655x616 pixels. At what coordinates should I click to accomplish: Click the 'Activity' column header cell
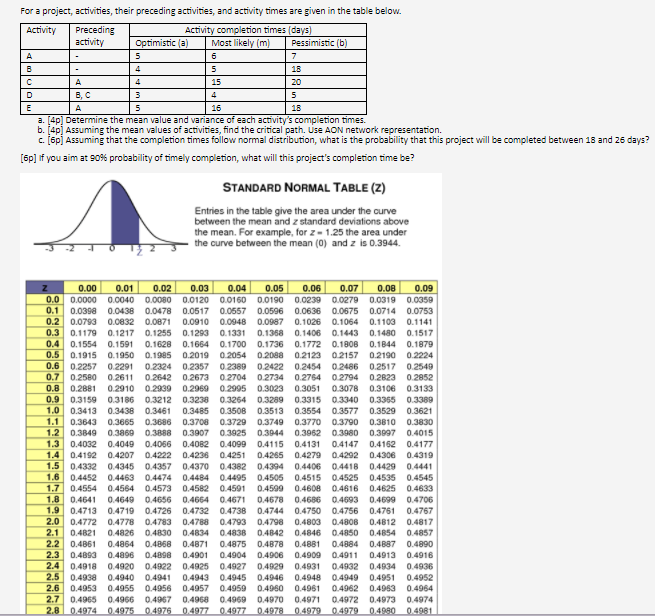tap(45, 36)
